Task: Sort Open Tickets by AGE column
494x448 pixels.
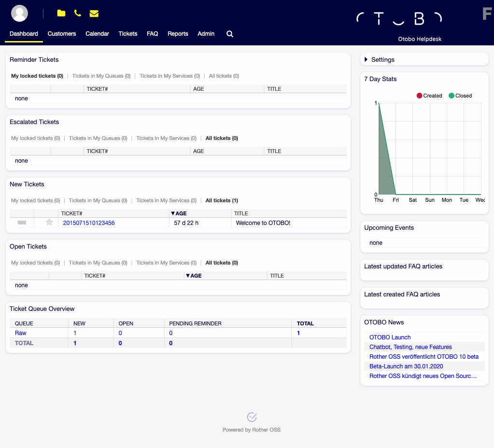Action: (193, 276)
